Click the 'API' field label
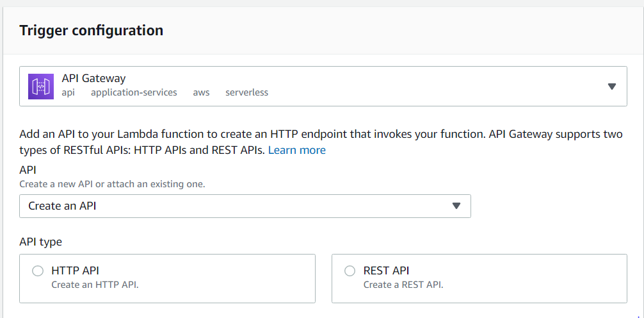The height and width of the screenshot is (318, 644). coord(28,170)
